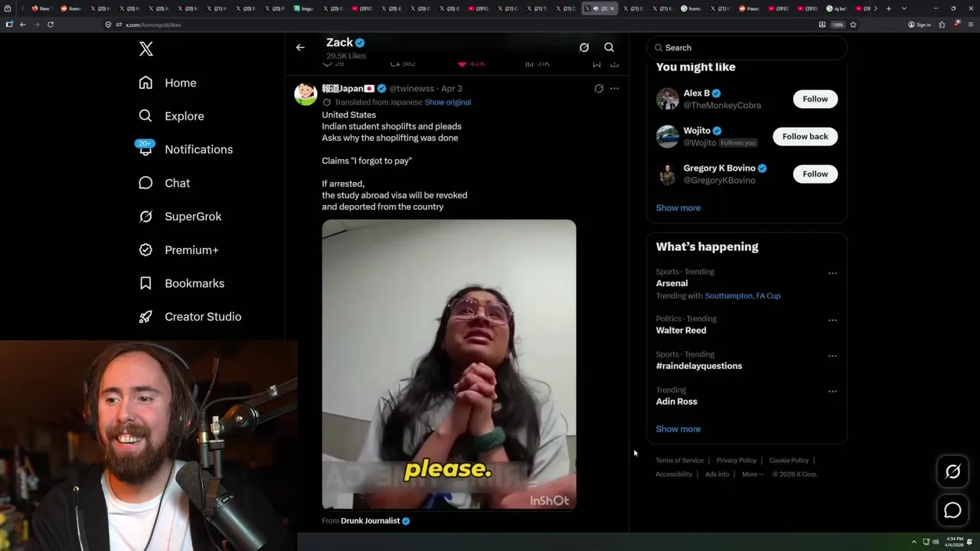Screen dimensions: 980x551
Task: Follow Gregory K Bovino
Action: click(815, 174)
